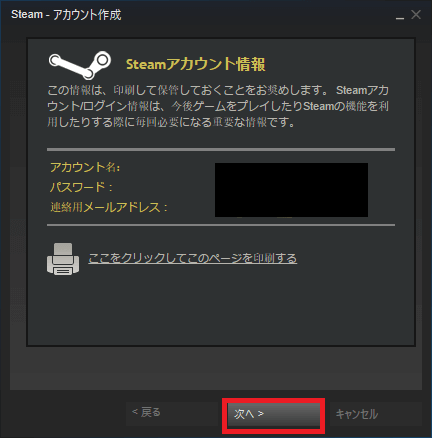
Task: Click the gray strip beneath the info panel
Action: (x=216, y=368)
